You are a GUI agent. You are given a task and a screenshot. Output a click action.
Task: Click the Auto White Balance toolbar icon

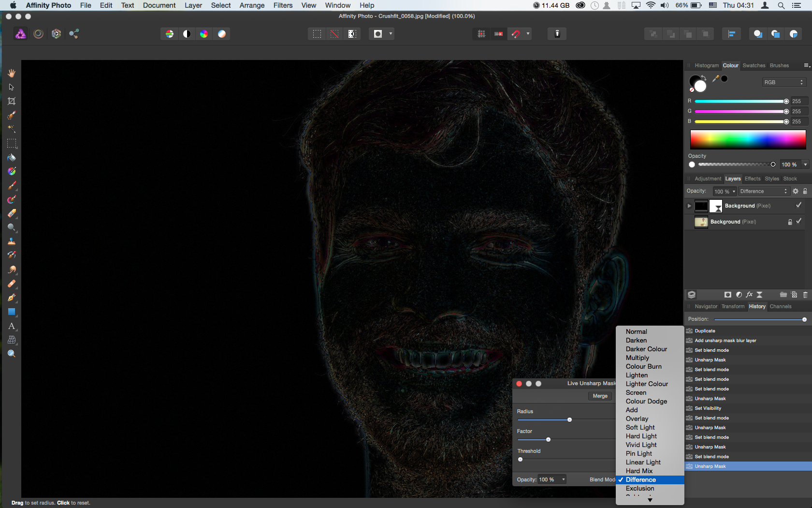point(221,34)
